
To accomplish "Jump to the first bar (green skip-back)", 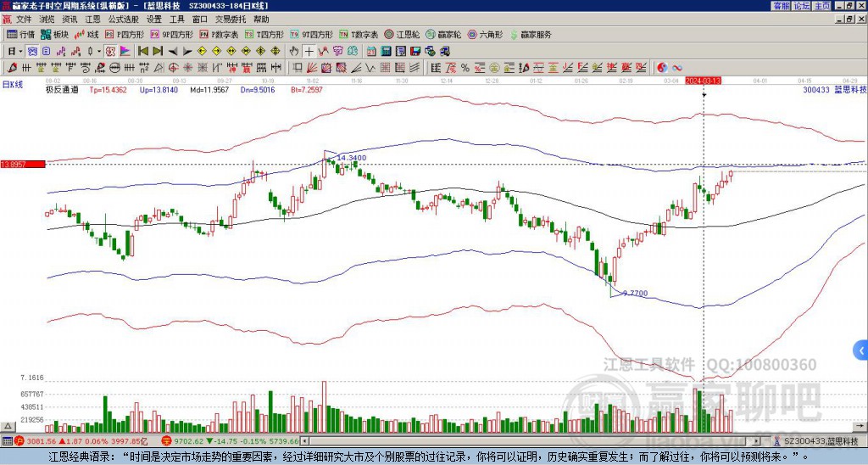I will click(142, 52).
